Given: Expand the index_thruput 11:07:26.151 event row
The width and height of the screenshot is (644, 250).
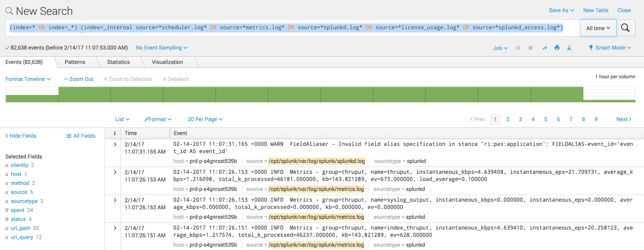Looking at the screenshot, I should coord(115,228).
